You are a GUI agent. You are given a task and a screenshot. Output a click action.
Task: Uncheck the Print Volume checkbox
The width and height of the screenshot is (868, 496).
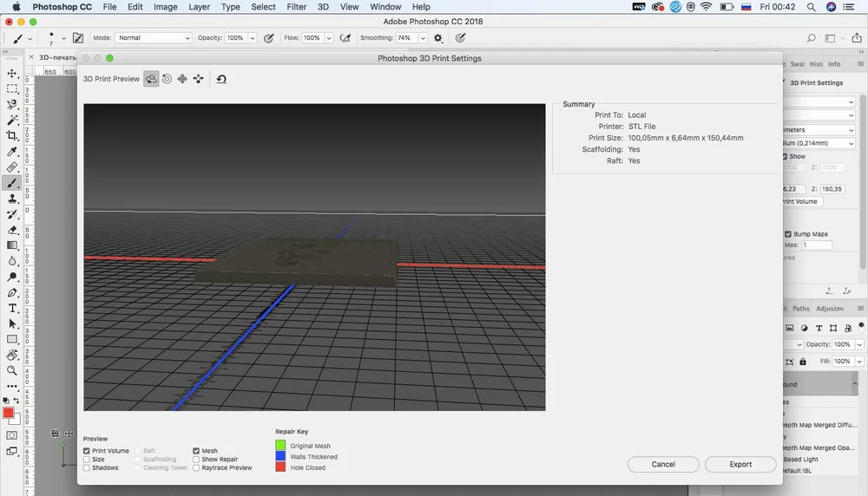(x=86, y=451)
